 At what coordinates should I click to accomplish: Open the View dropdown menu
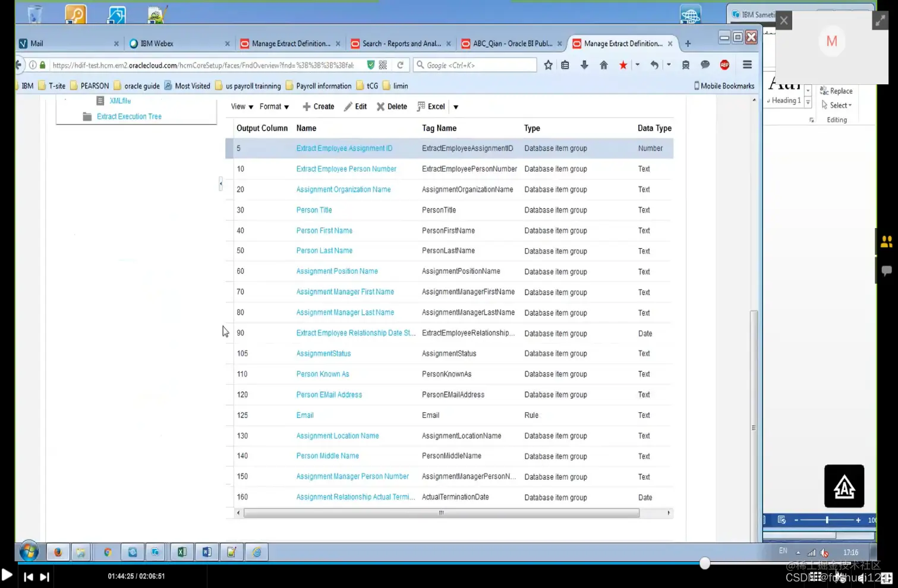pyautogui.click(x=242, y=106)
